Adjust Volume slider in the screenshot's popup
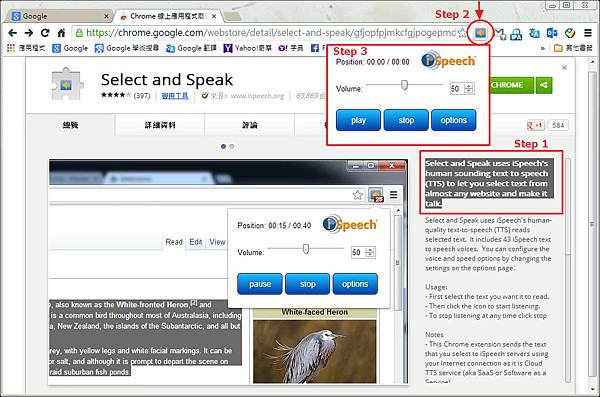Viewport: 600px width, 397px height. pos(306,249)
